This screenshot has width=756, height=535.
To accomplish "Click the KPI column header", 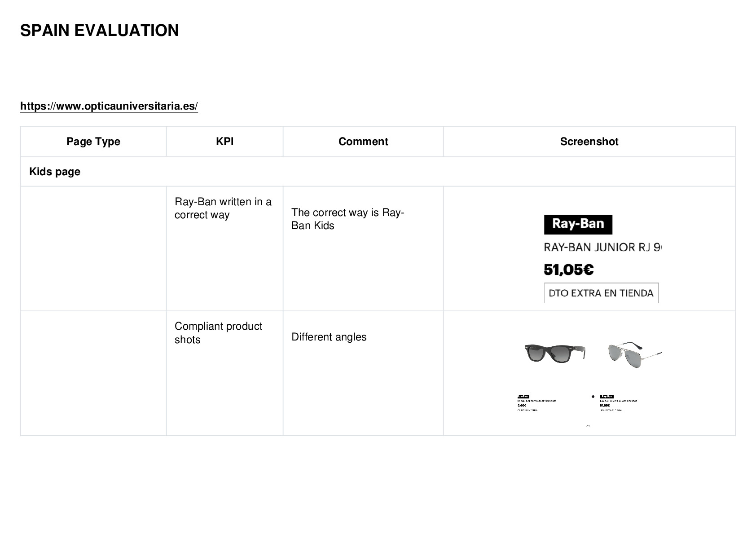I will tap(224, 141).
